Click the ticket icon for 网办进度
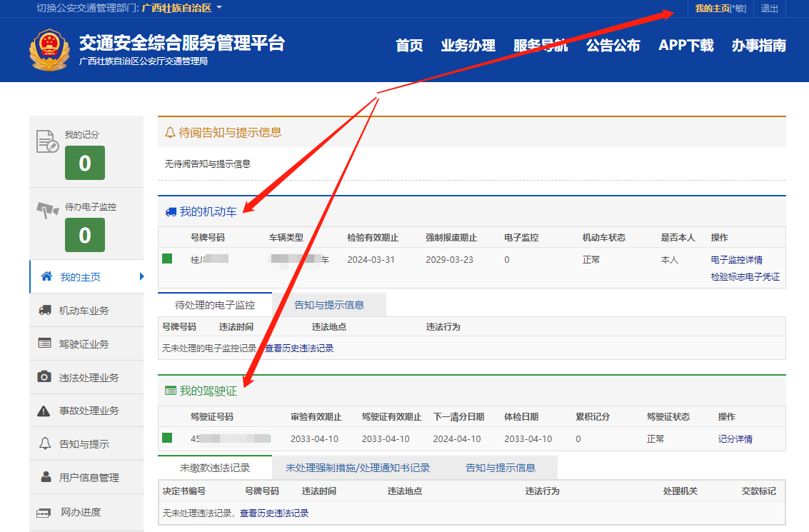The height and width of the screenshot is (532, 809). click(x=44, y=512)
